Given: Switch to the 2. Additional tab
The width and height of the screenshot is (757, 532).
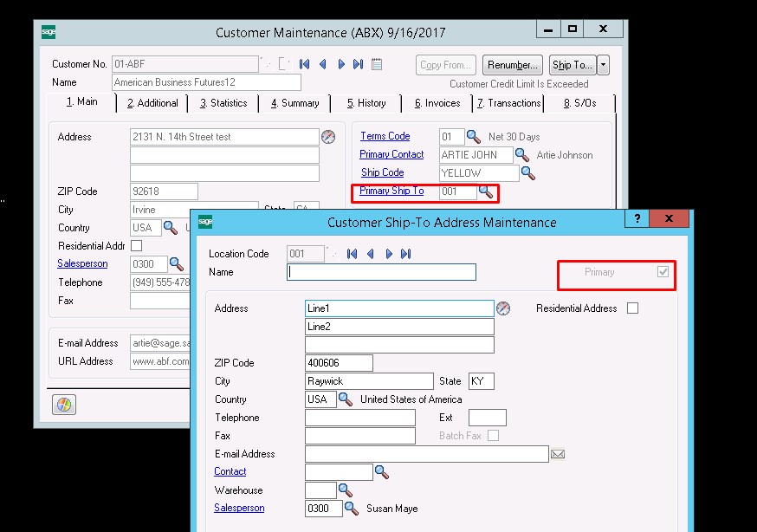Looking at the screenshot, I should (x=152, y=103).
